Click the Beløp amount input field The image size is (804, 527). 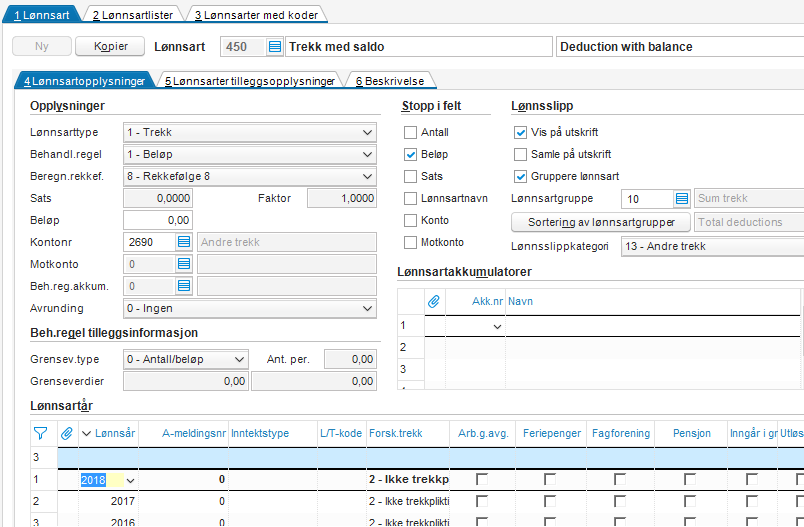pos(158,220)
